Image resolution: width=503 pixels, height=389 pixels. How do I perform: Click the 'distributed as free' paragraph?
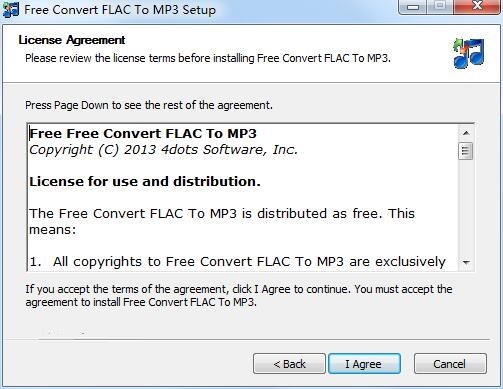point(222,221)
